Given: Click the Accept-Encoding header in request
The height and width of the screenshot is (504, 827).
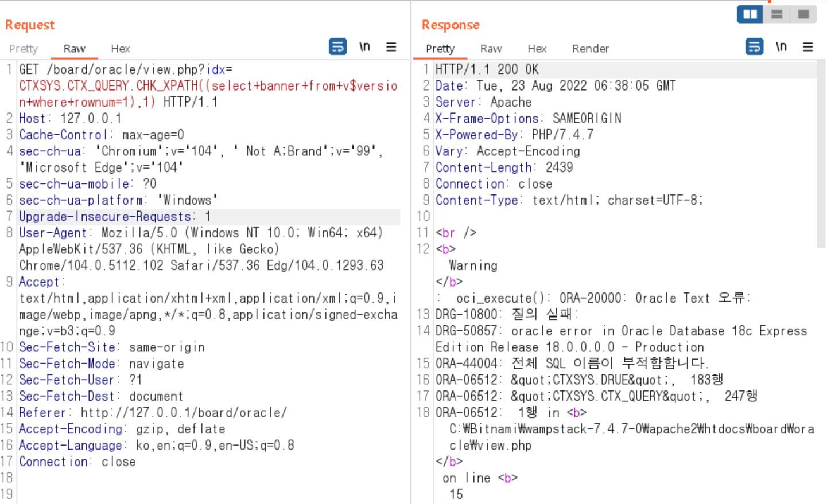Looking at the screenshot, I should [x=122, y=429].
